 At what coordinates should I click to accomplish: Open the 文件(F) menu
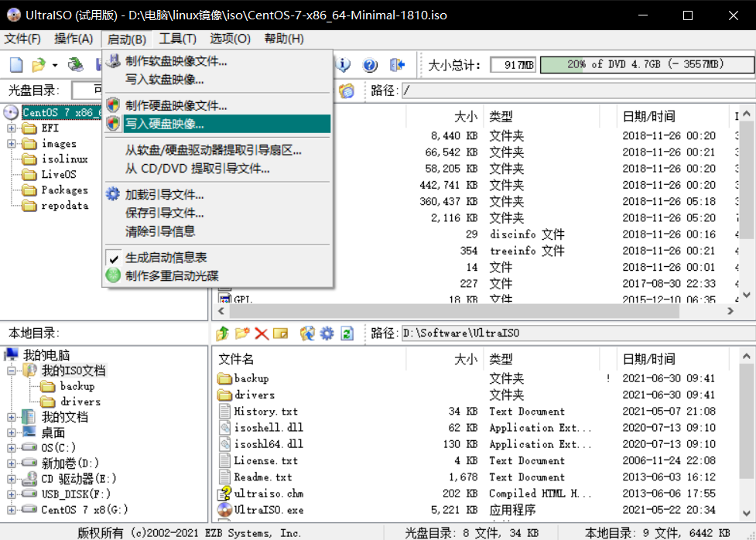22,39
